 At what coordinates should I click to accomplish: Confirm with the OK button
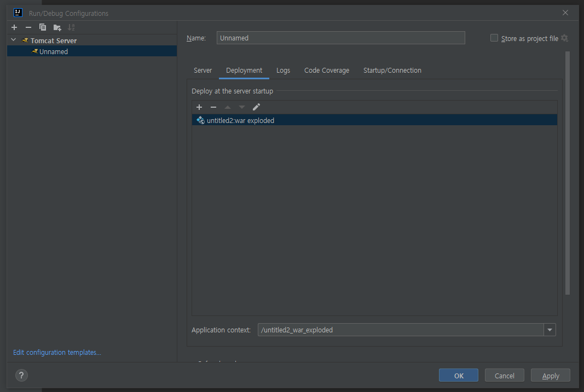(x=459, y=376)
